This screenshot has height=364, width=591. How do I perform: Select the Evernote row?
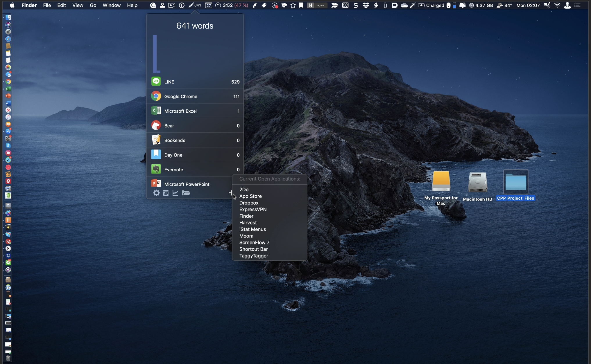(x=195, y=170)
